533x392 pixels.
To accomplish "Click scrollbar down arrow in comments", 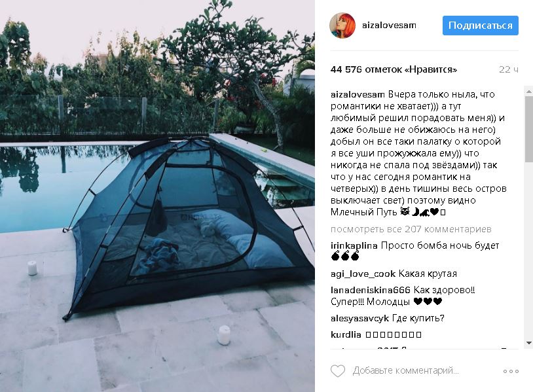I will [529, 343].
